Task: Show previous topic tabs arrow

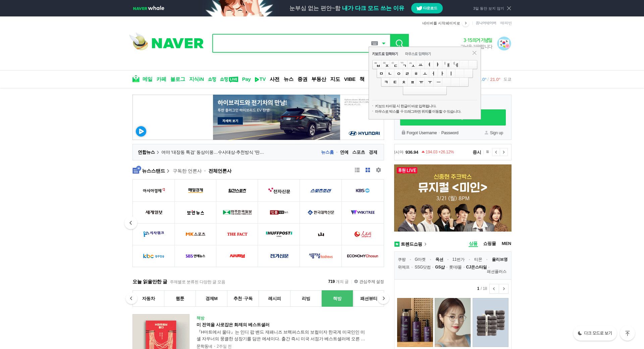Action: 131,298
